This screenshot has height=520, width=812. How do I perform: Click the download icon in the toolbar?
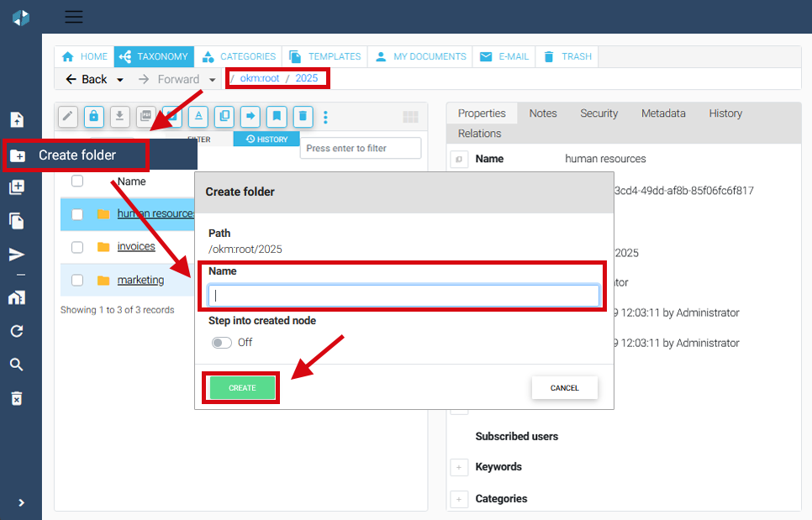click(x=119, y=116)
